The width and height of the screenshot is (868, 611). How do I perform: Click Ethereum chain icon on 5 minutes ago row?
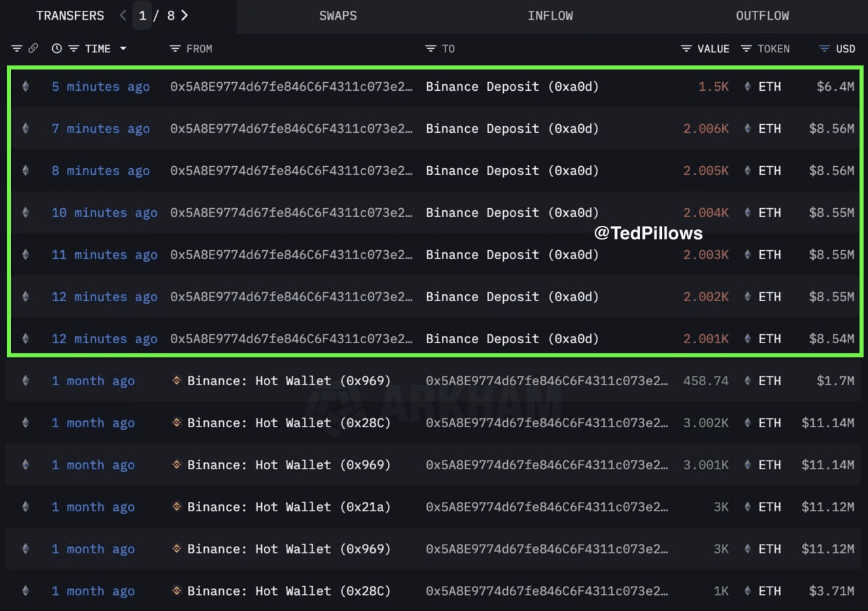pos(26,86)
